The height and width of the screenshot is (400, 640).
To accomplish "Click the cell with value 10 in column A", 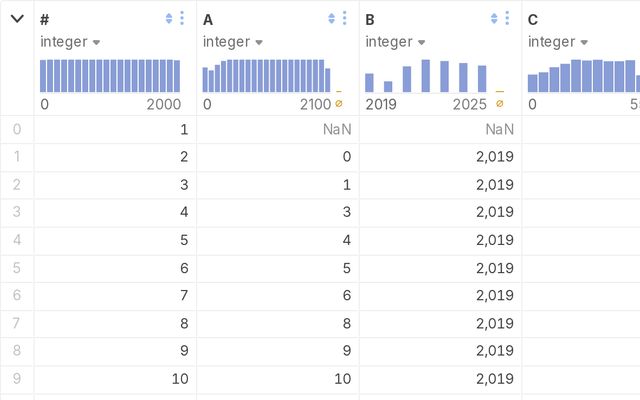I will pyautogui.click(x=278, y=378).
